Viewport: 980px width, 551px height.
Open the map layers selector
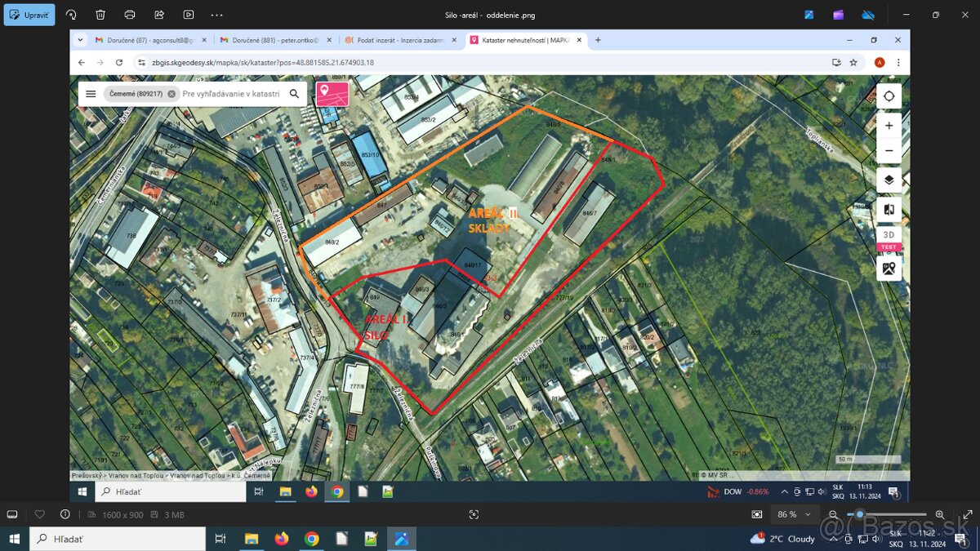click(889, 180)
